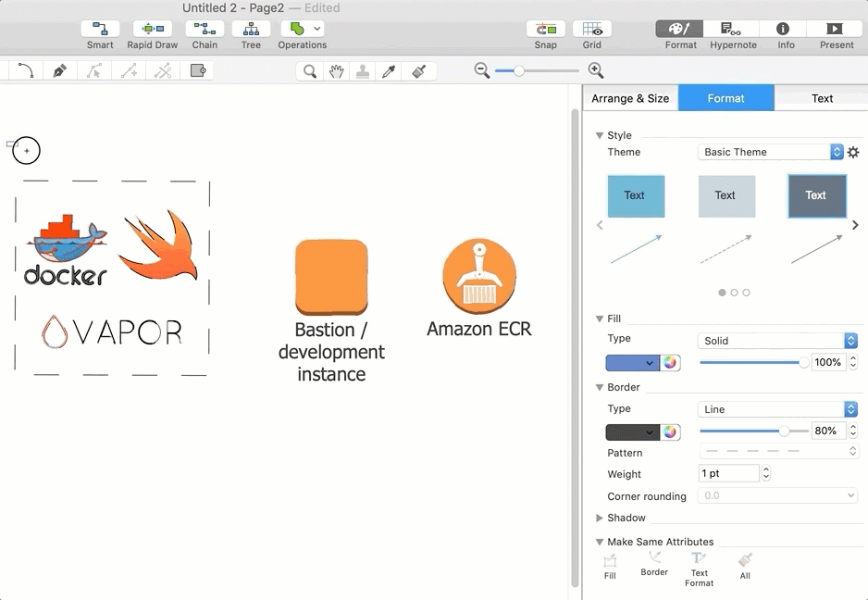Screen dimensions: 868x600
Task: Select the third style page dot
Action: [746, 293]
